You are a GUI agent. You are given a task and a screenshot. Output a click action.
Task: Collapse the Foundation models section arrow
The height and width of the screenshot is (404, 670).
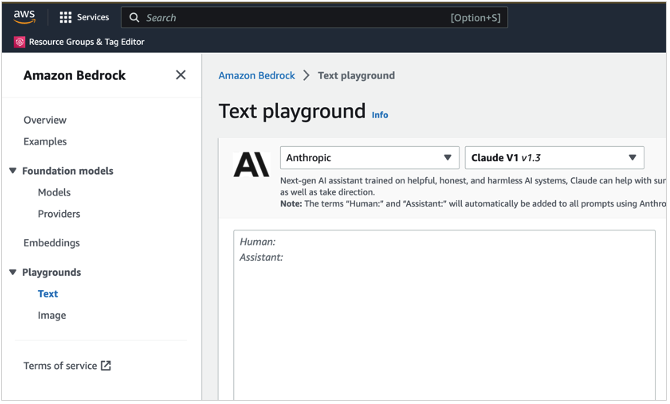pos(13,171)
